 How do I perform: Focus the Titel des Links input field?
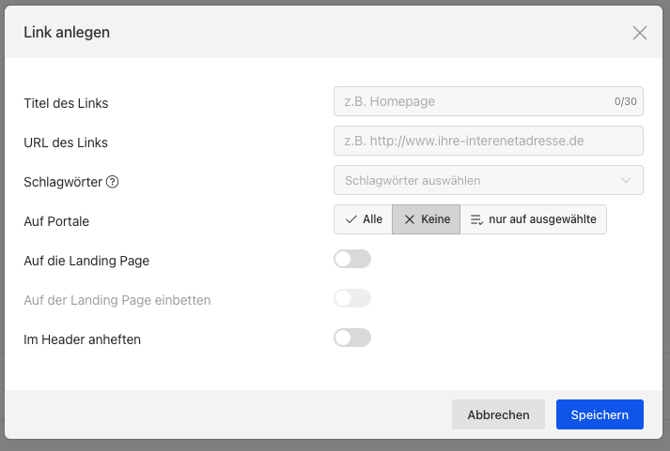[x=470, y=101]
